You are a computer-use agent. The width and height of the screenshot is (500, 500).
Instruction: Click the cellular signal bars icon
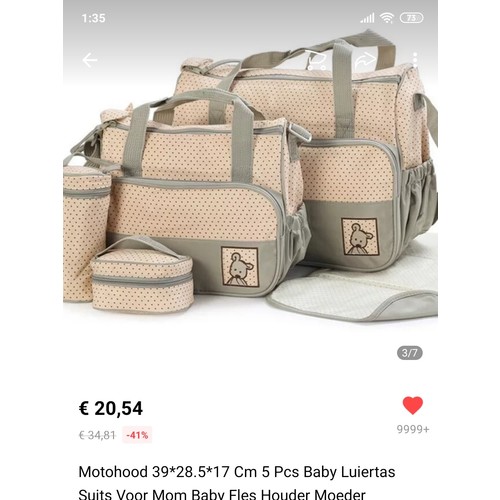(x=367, y=18)
